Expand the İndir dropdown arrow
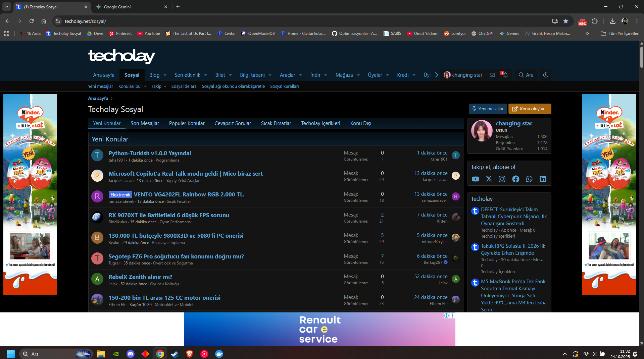Viewport: 644px width, 359px height. (x=326, y=75)
